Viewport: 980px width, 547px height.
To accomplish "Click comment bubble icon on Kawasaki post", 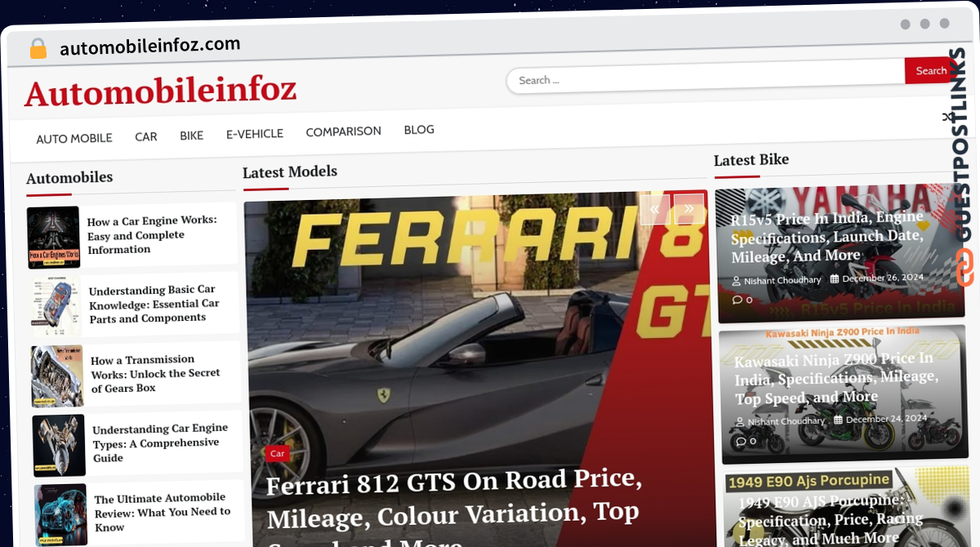I will click(741, 442).
